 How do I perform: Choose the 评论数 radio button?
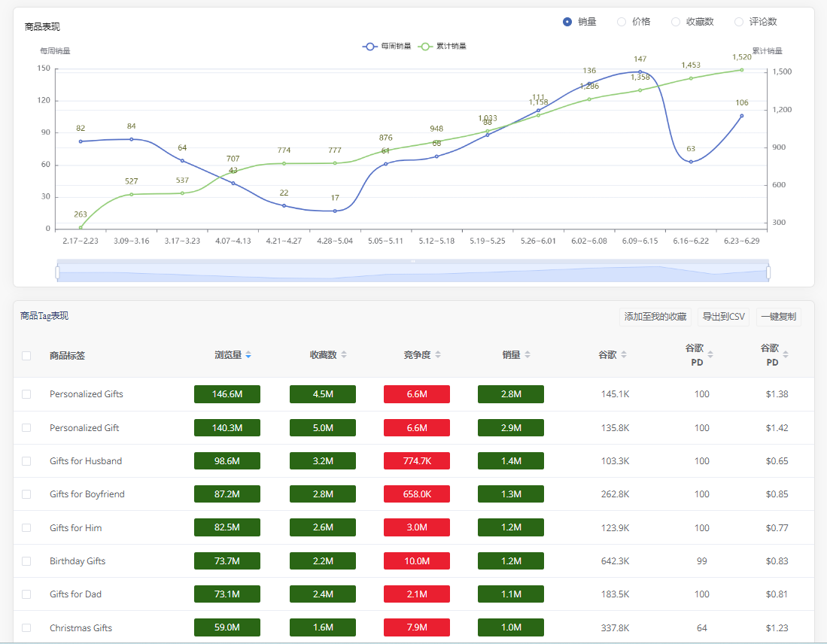coord(739,22)
